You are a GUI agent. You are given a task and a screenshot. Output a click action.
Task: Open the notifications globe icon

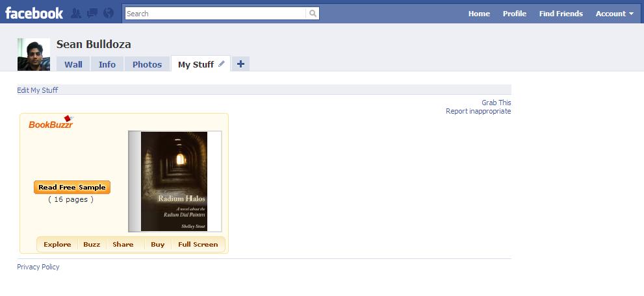pos(109,14)
